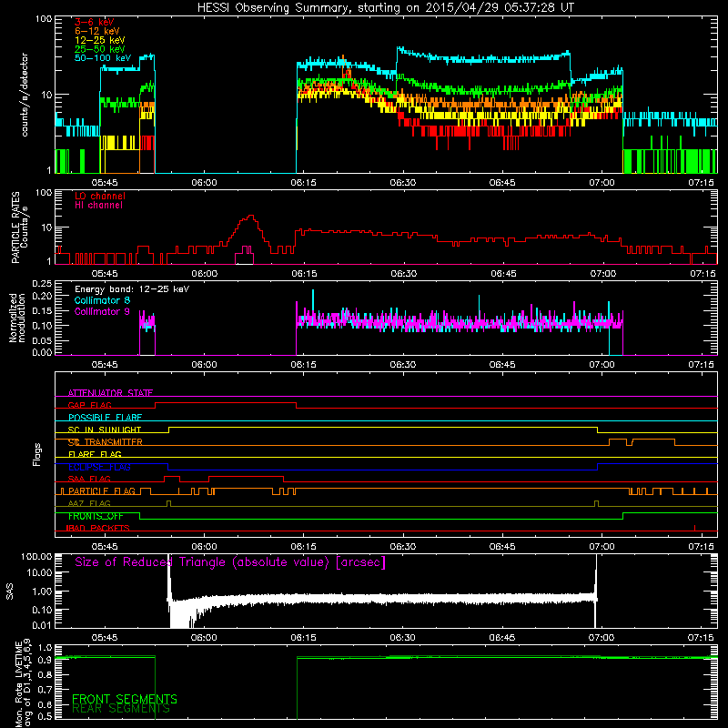Click the '0.15' y-axis value of modulation panel
The height and width of the screenshot is (728, 728).
[x=42, y=310]
